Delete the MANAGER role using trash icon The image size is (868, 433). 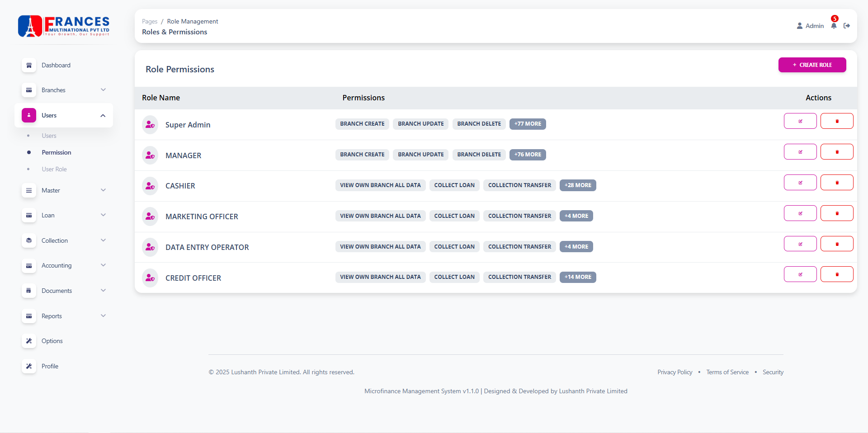(x=837, y=152)
